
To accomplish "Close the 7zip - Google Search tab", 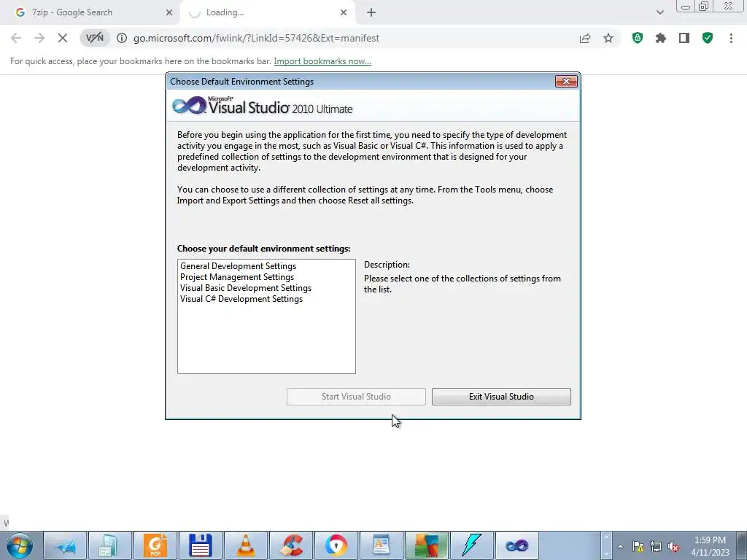I will coord(169,12).
